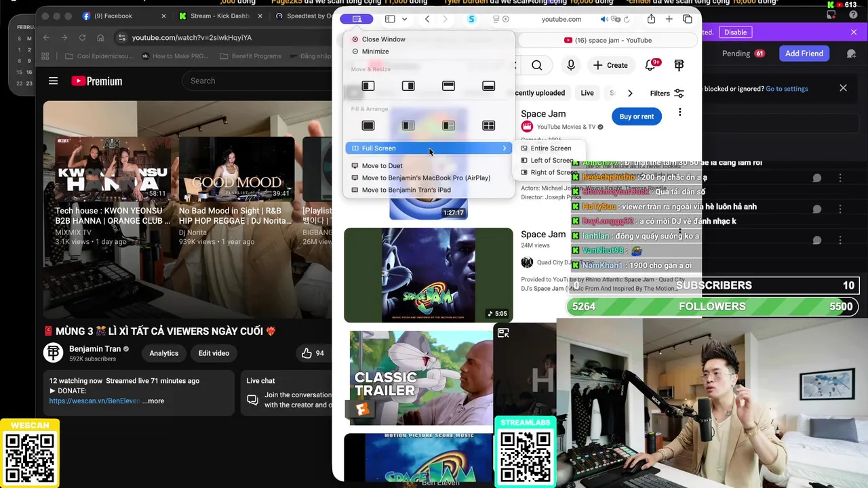
Task: Mute audio speaker icon in Safari address bar
Action: [604, 20]
